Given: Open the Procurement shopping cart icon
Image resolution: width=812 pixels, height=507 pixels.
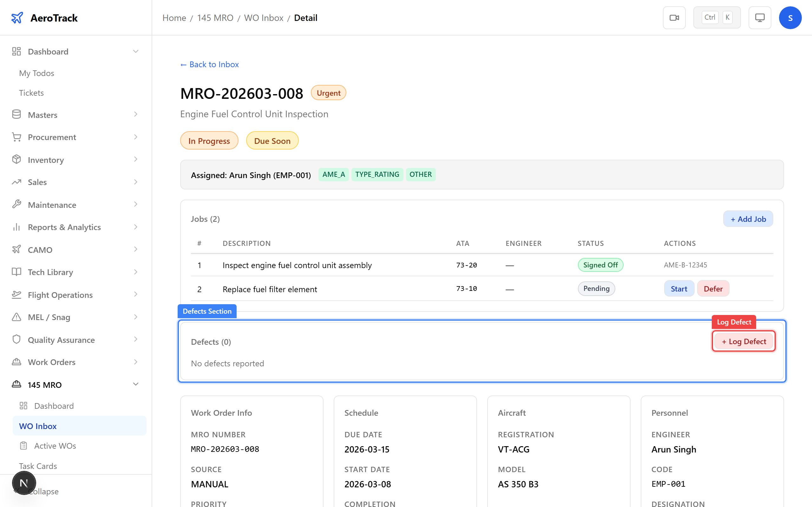Looking at the screenshot, I should pyautogui.click(x=16, y=137).
